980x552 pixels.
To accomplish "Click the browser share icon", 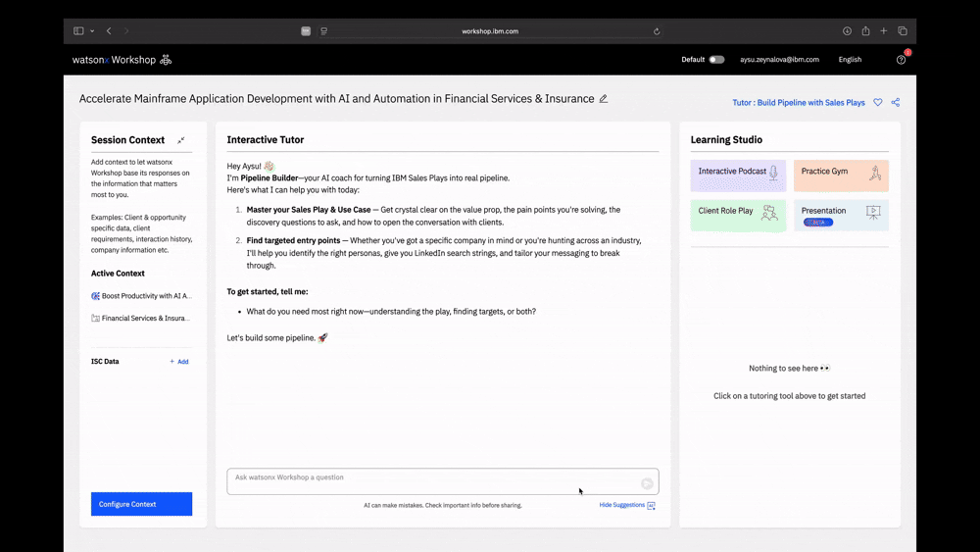I will click(x=865, y=30).
